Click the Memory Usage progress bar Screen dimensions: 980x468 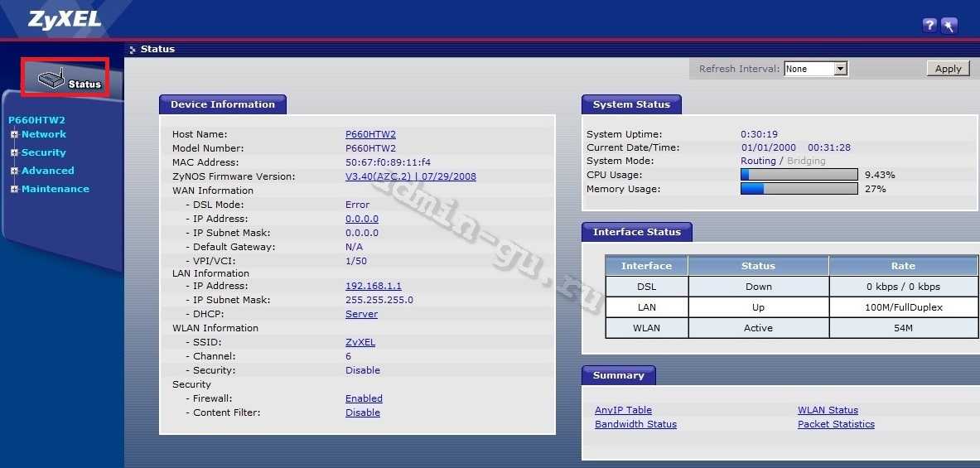click(x=799, y=189)
